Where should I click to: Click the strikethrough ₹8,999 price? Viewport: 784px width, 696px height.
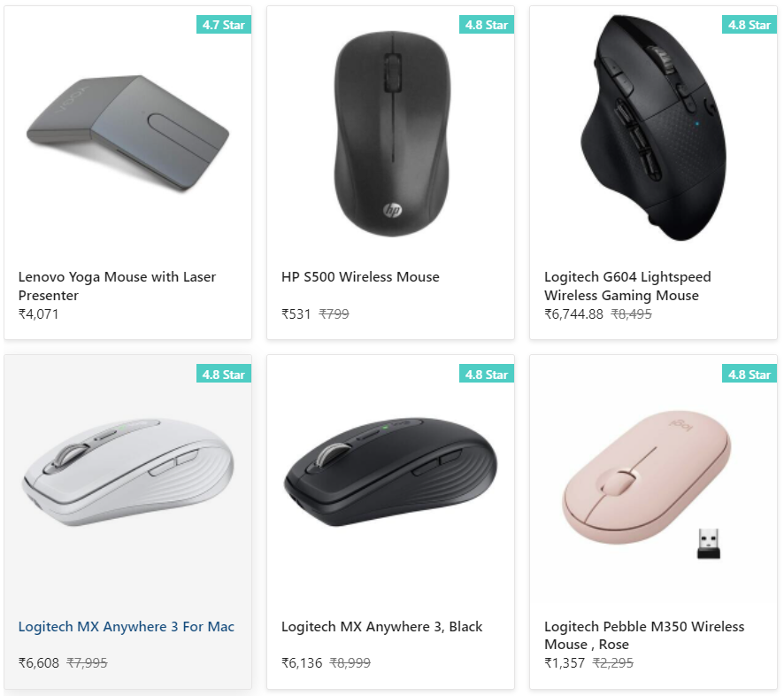[x=352, y=663]
